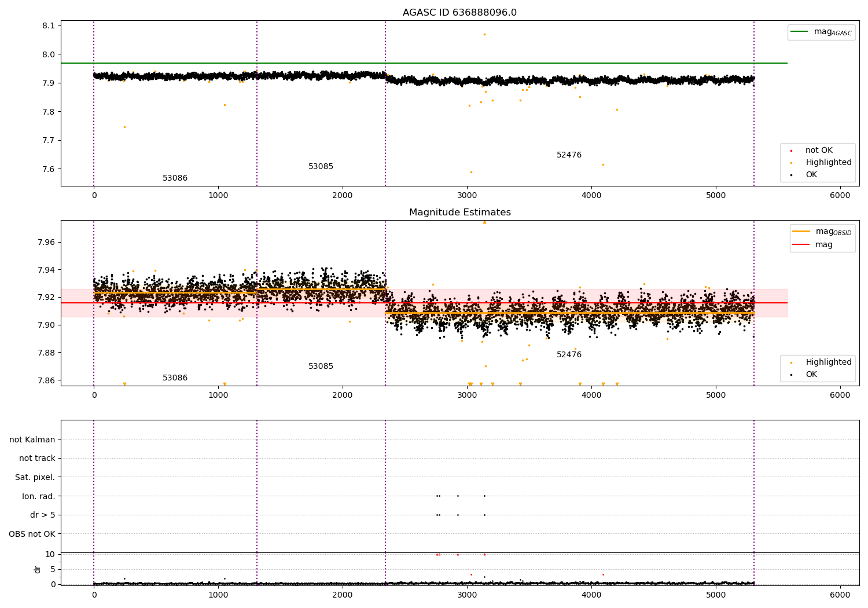Click the 'Magnitude Estimates' subplot title

click(x=459, y=213)
